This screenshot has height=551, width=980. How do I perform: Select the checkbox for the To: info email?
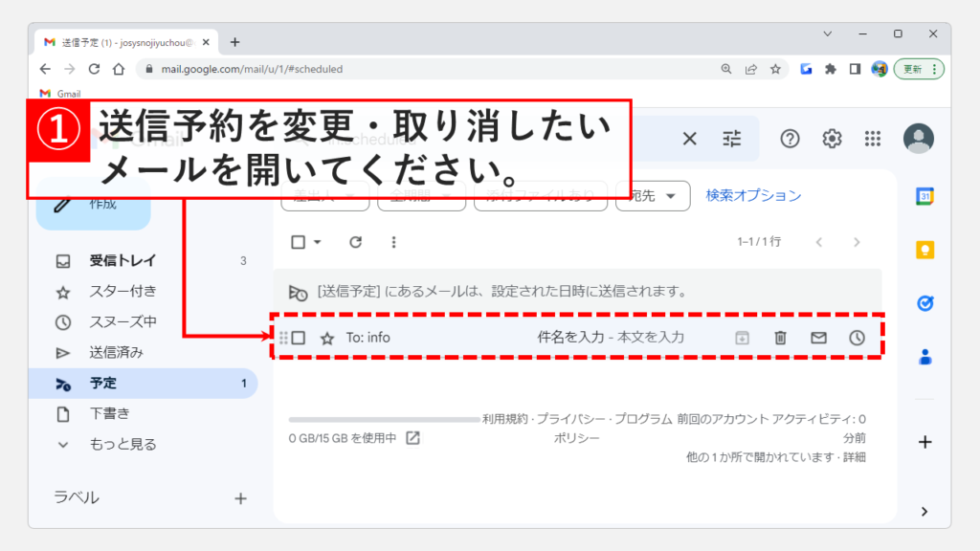point(299,338)
